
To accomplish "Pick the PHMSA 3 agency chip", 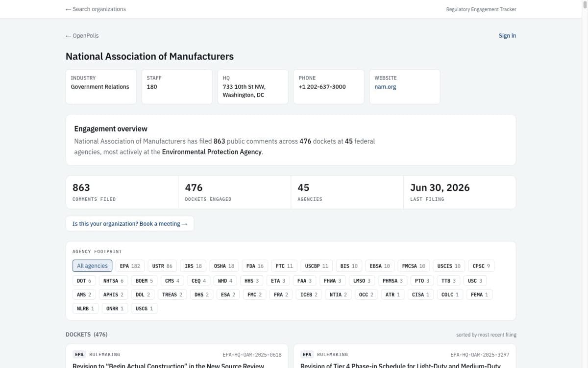I will pyautogui.click(x=392, y=281).
